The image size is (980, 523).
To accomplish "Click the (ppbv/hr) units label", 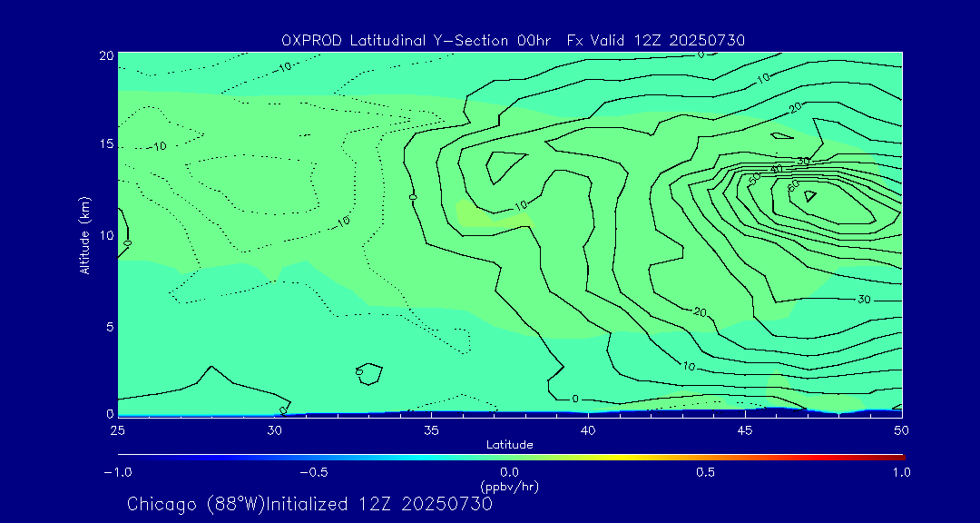I will point(509,486).
